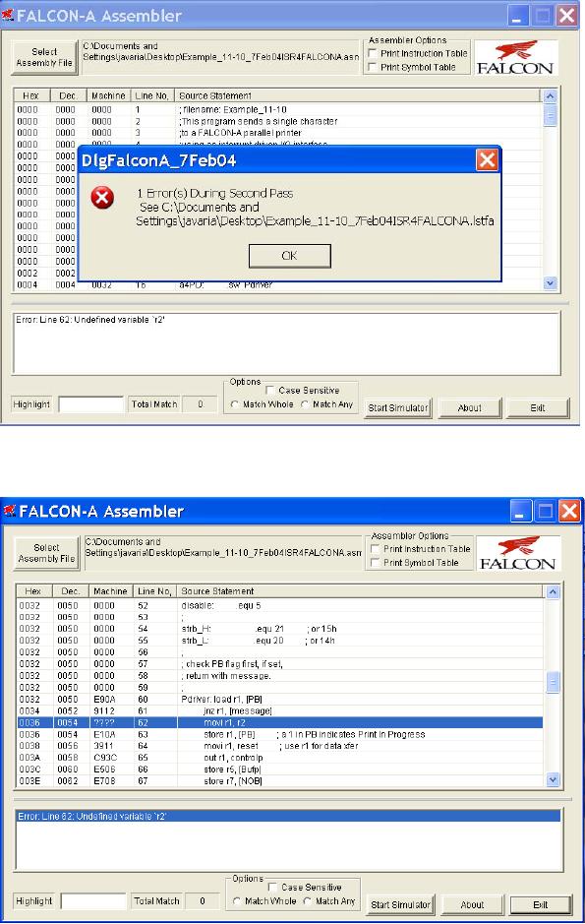Click the About button in bottom window
The height and width of the screenshot is (924, 585).
(x=472, y=904)
